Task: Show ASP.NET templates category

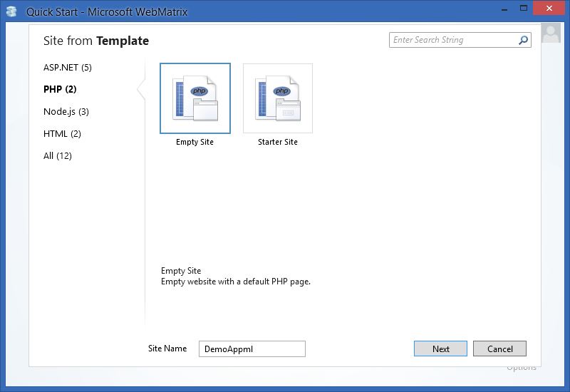Action: point(68,68)
